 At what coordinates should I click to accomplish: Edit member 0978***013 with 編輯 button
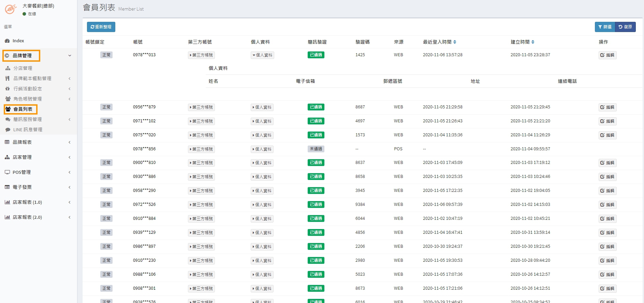click(607, 55)
